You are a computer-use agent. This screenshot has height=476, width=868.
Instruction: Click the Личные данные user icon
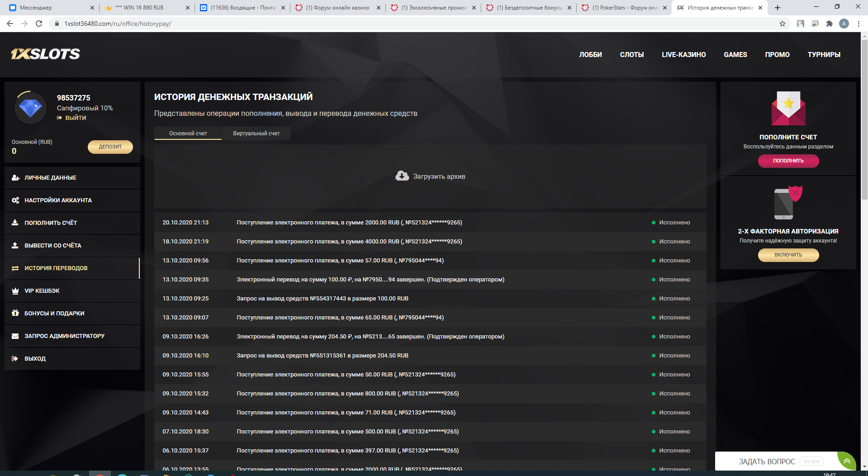(x=15, y=178)
